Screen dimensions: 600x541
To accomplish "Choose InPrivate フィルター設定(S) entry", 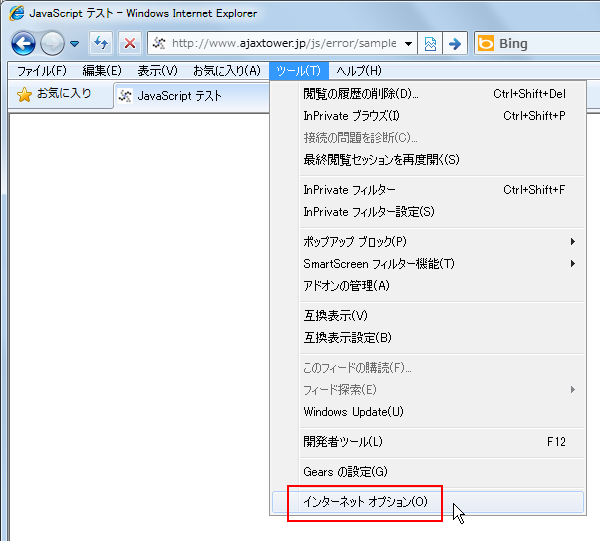I will (x=428, y=212).
